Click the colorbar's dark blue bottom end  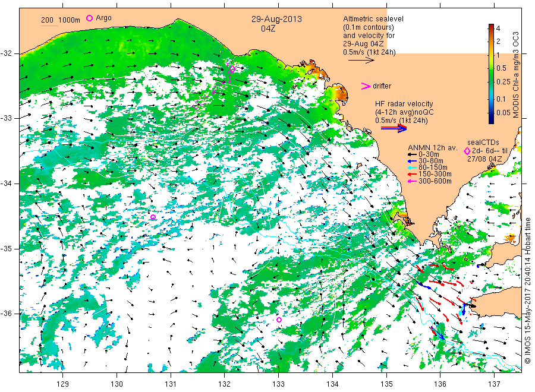[x=491, y=121]
